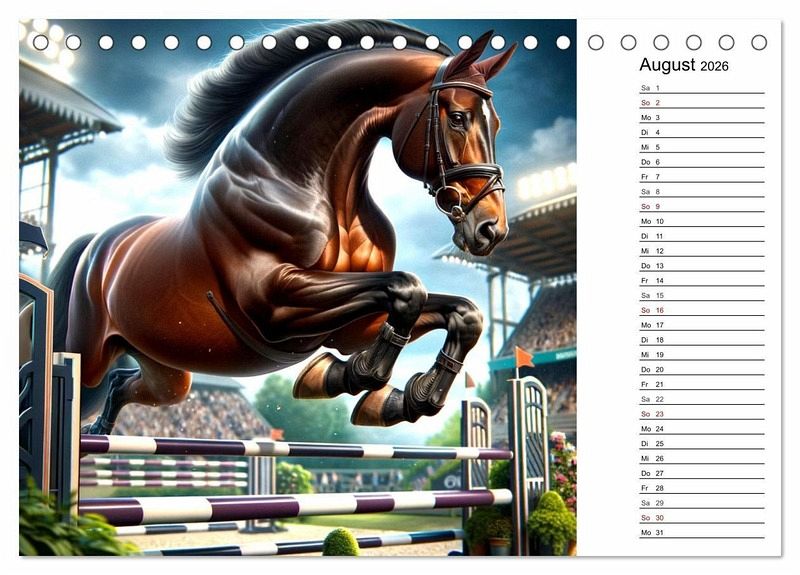Image resolution: width=800 pixels, height=575 pixels.
Task: Select the Sa 15 date row
Action: pos(701,295)
